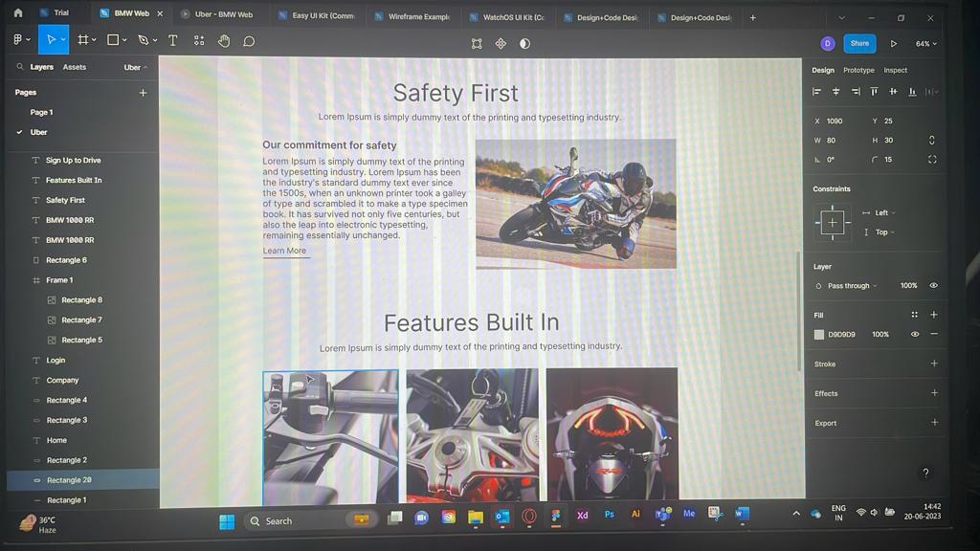Search the layers panel icon
The image size is (980, 551).
20,66
